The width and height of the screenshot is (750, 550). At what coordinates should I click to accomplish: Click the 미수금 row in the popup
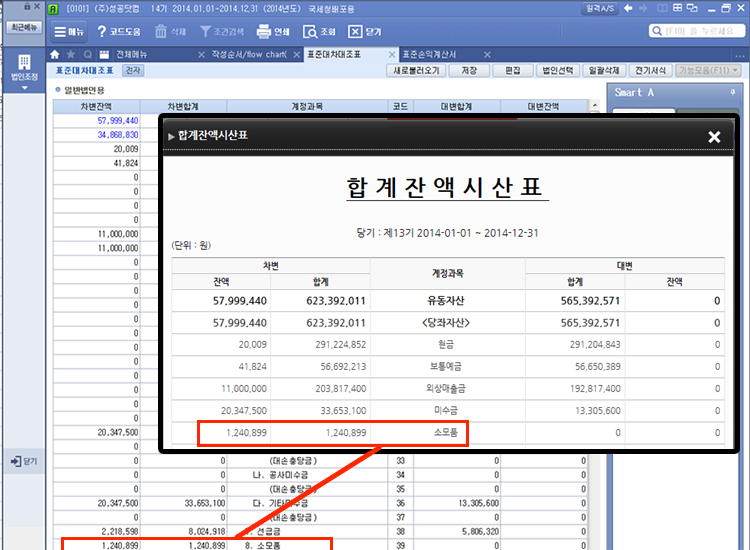(x=448, y=411)
